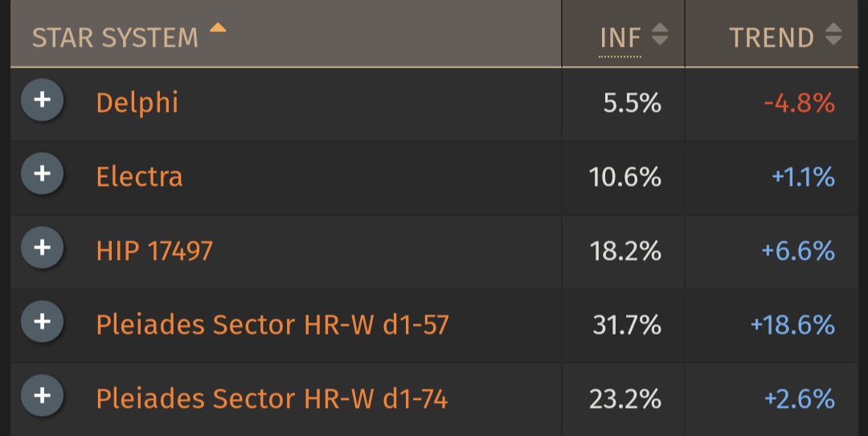
Task: Open Pleiades Sector HR-W d1-74 link
Action: click(272, 399)
